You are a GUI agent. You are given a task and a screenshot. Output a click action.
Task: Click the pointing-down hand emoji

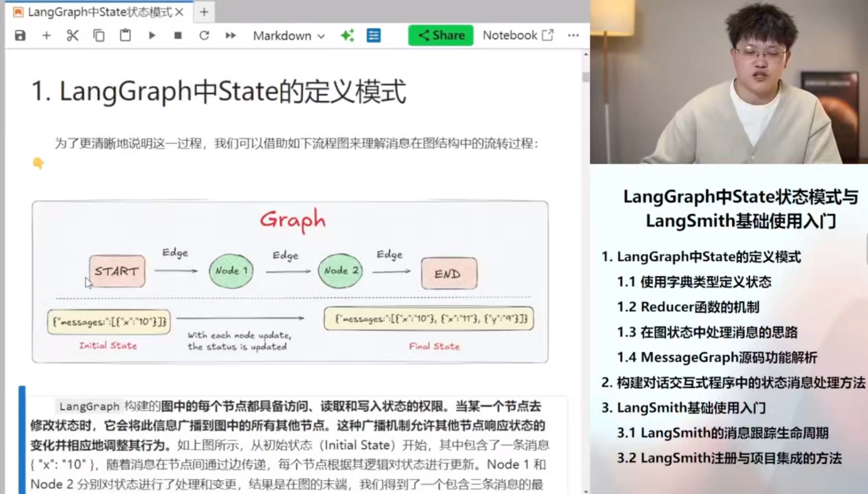[38, 163]
